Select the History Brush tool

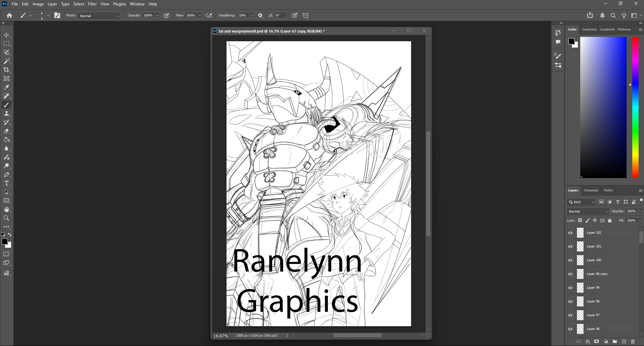[6, 122]
